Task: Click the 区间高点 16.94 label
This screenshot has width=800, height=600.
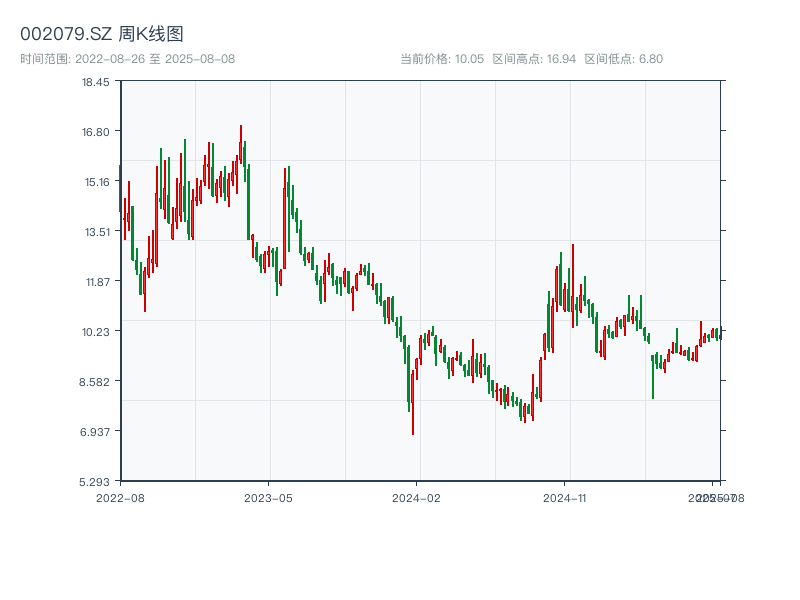Action: click(534, 59)
